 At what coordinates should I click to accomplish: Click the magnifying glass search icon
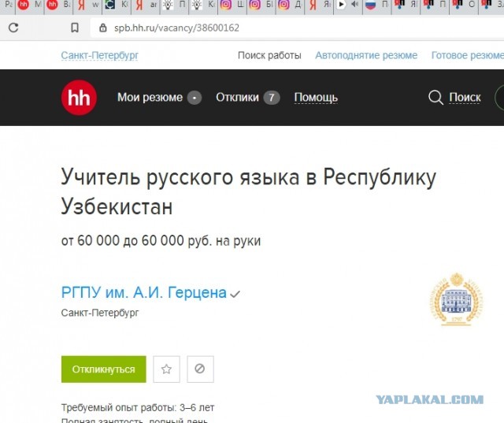pyautogui.click(x=435, y=98)
